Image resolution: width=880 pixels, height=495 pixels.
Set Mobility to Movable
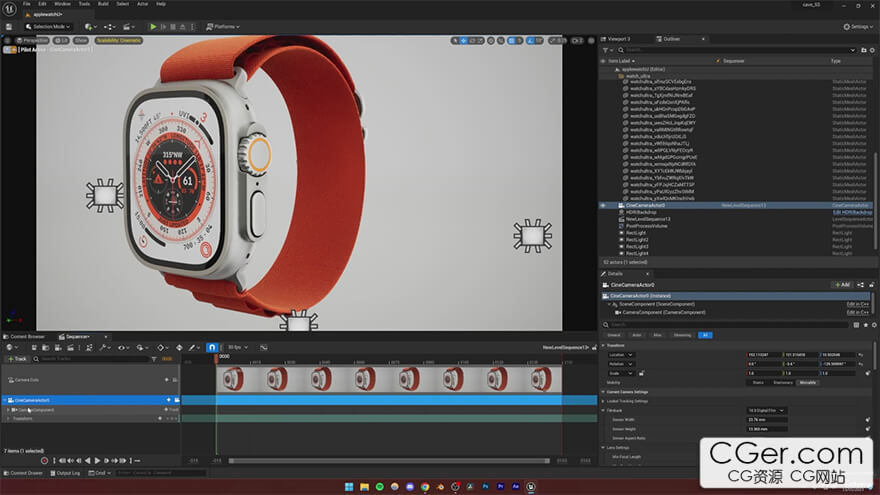point(808,382)
